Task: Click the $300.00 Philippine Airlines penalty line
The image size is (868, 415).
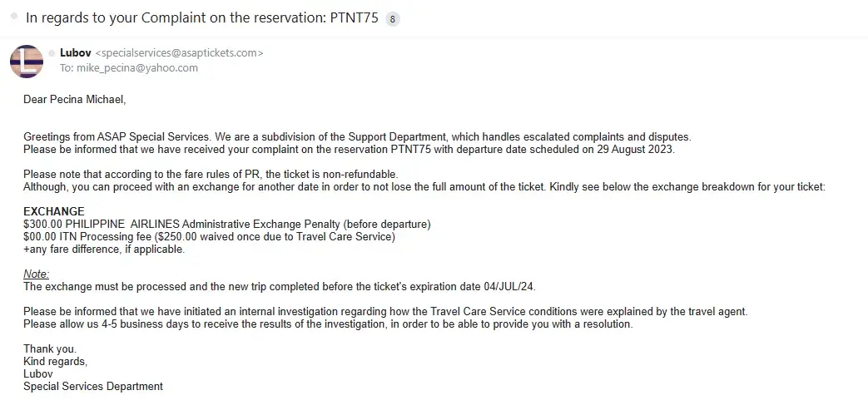Action: [226, 224]
